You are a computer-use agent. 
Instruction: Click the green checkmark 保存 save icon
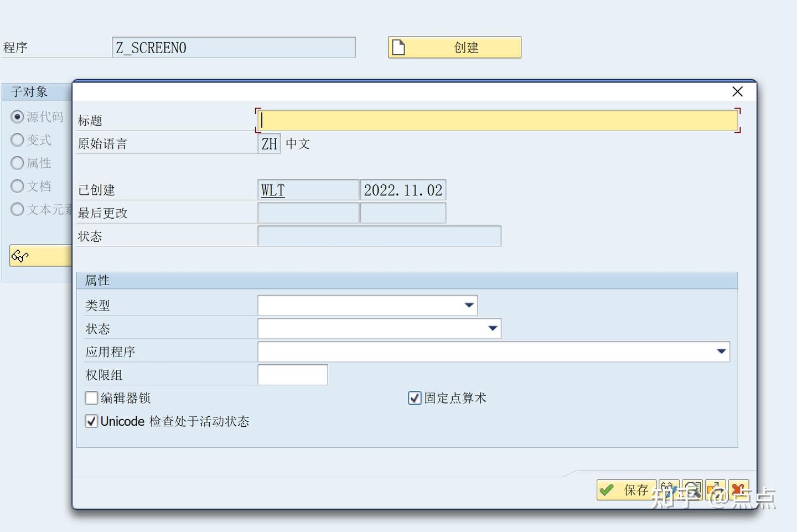[x=607, y=490]
